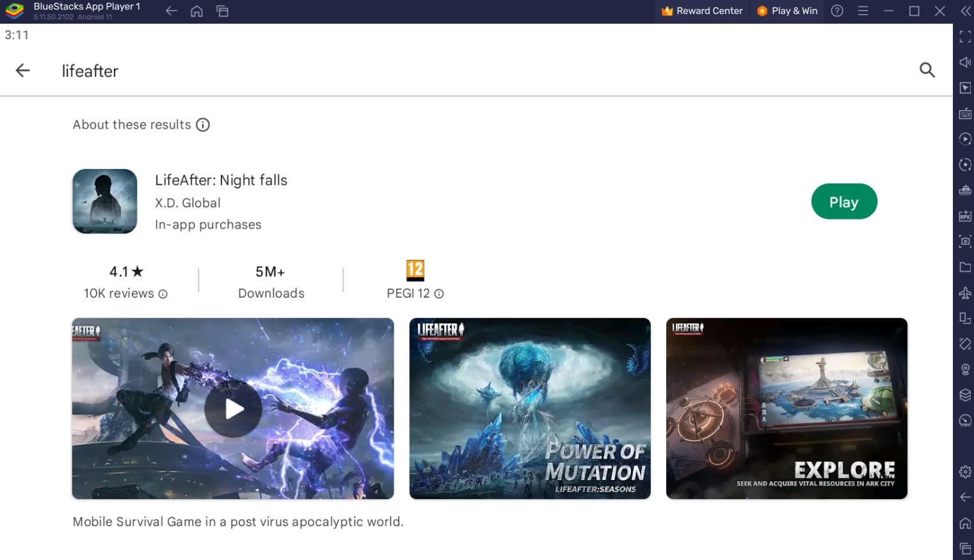This screenshot has height=560, width=974.
Task: Open Play & Win
Action: pos(787,11)
